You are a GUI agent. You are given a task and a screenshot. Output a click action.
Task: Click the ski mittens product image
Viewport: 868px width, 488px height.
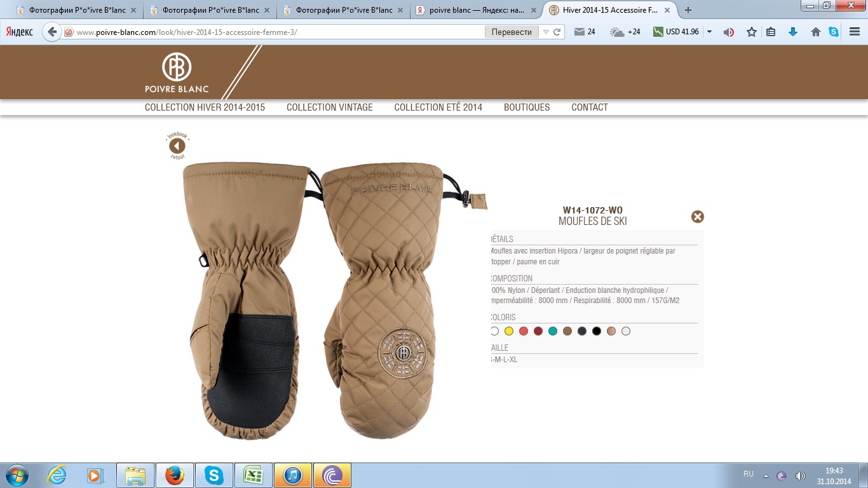pos(336,300)
